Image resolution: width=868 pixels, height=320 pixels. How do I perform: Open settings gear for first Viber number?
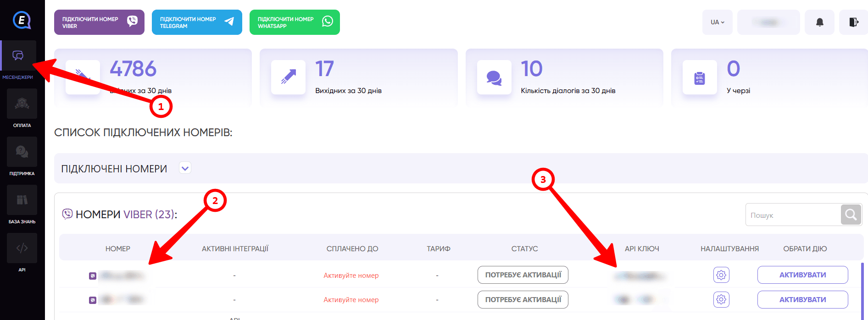pos(721,275)
